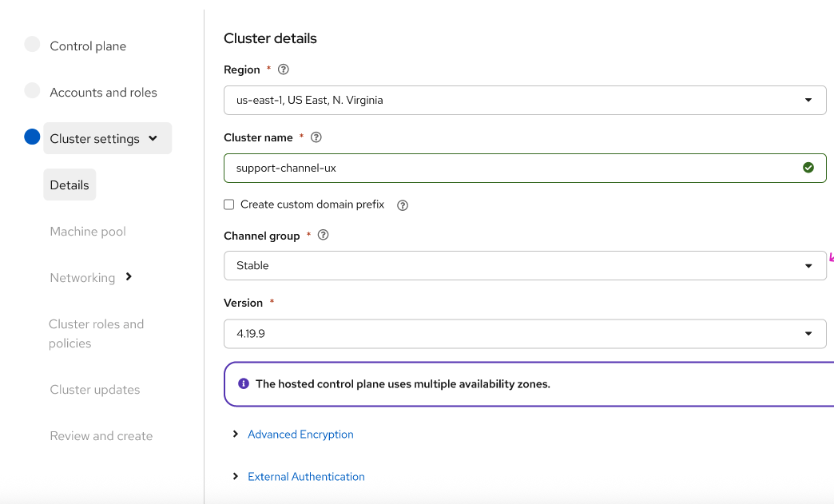The height and width of the screenshot is (504, 834).
Task: Enable the Create custom domain prefix checkbox
Action: tap(229, 204)
